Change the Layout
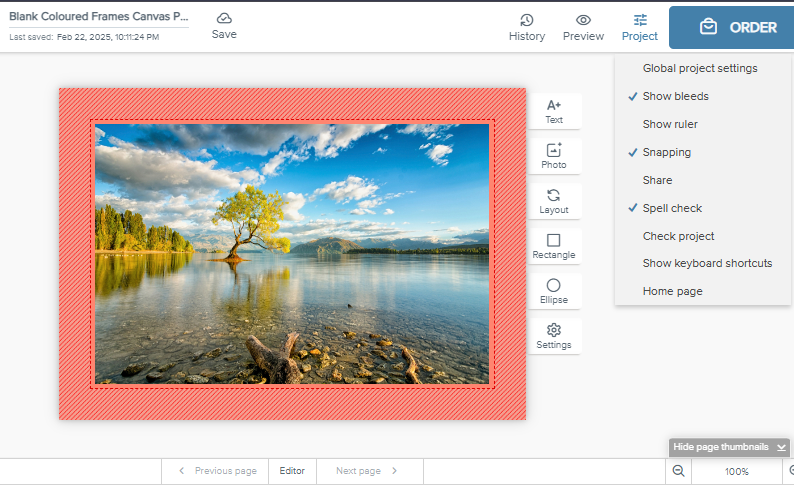Screen dimensions: 794x485 point(554,201)
